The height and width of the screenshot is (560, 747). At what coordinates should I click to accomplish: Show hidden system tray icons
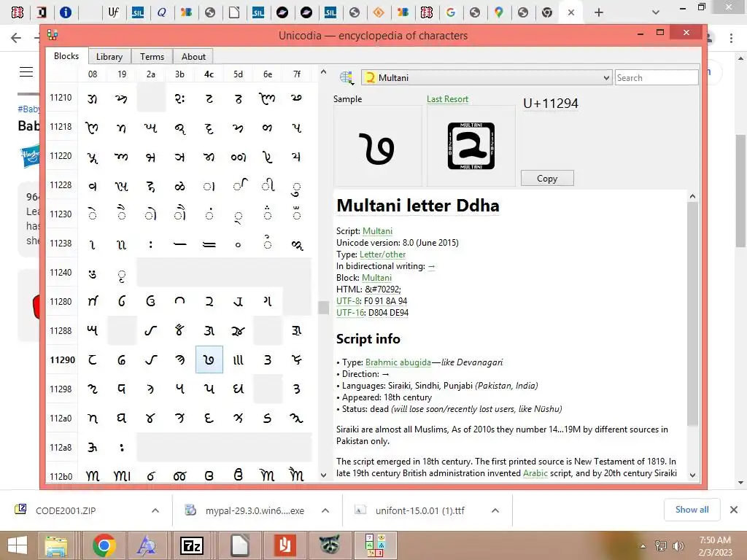(643, 546)
